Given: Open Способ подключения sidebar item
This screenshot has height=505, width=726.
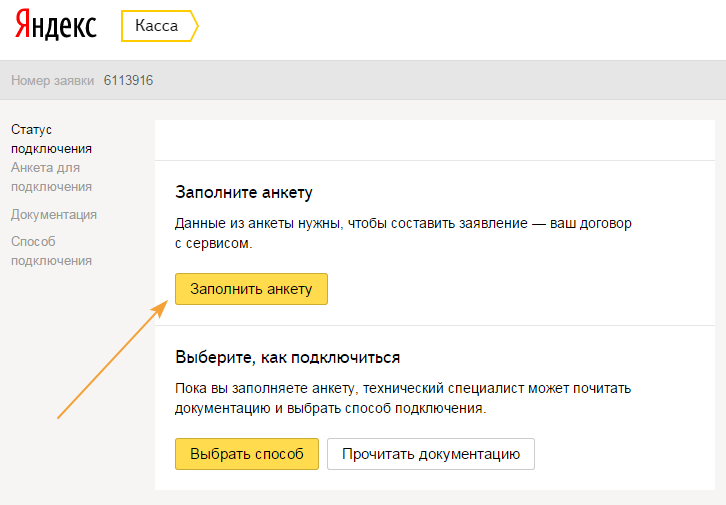Looking at the screenshot, I should click(x=51, y=251).
